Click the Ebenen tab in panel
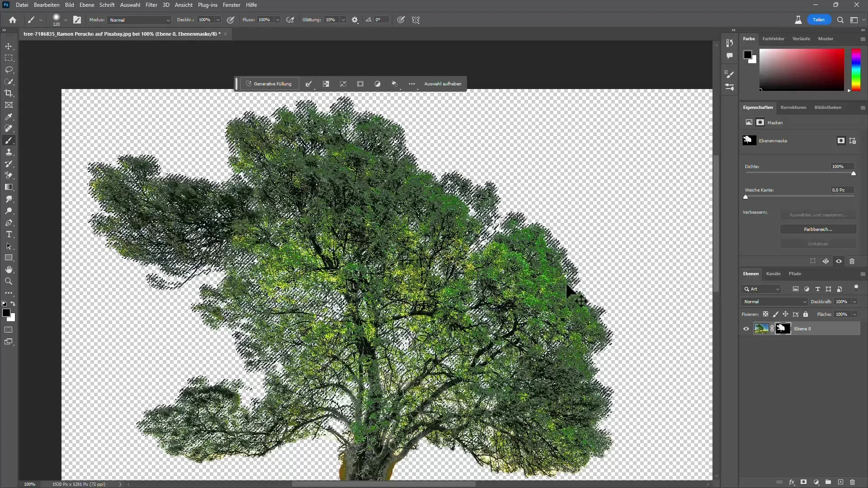The height and width of the screenshot is (488, 868). tap(752, 273)
